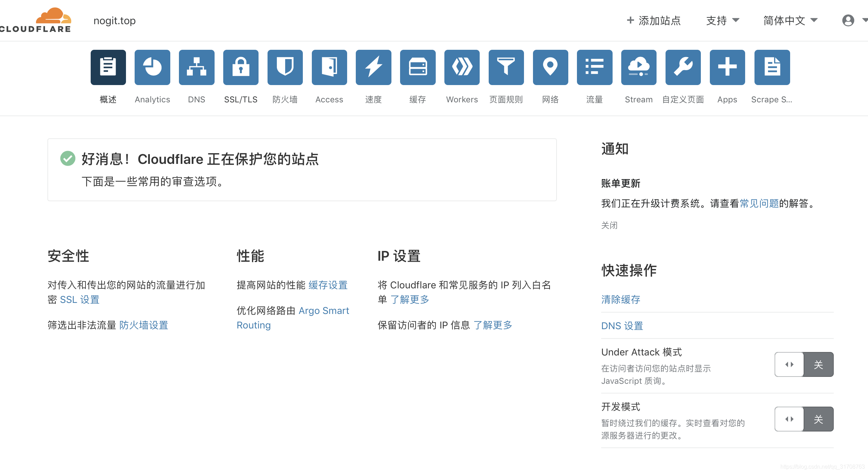
Task: Click the Cloudflare logo
Action: (36, 20)
